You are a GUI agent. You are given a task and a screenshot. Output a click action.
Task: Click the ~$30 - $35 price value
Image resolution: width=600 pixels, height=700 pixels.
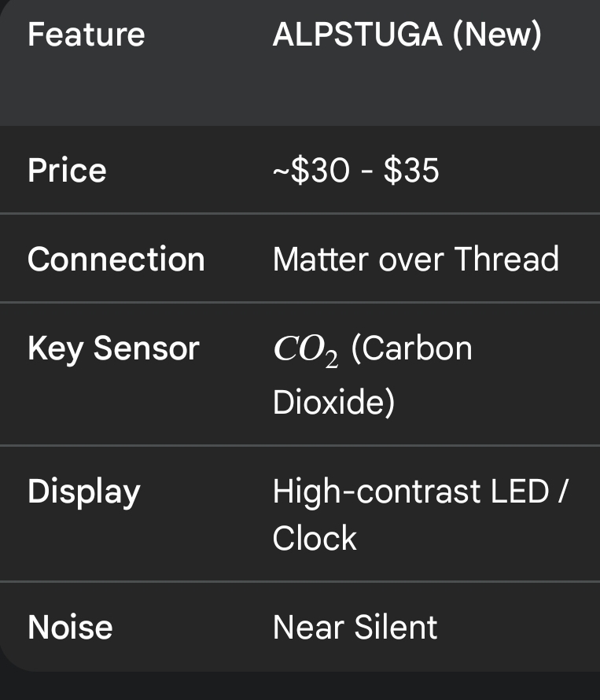tap(355, 170)
